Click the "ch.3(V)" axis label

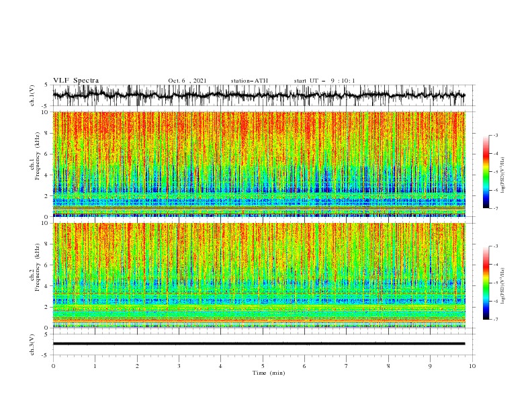pos(32,345)
